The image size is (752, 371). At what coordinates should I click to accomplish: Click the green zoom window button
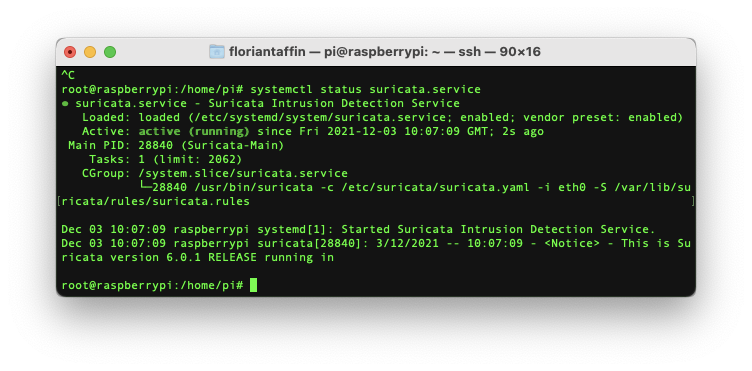tap(110, 52)
